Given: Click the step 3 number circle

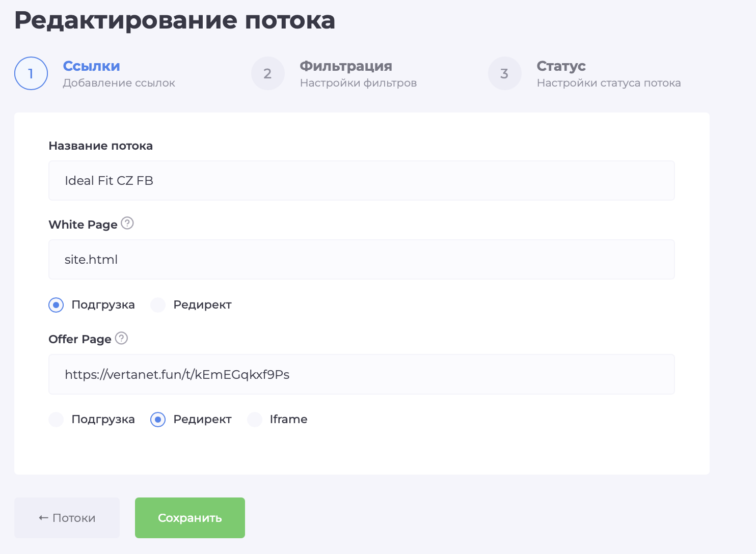Looking at the screenshot, I should point(504,73).
